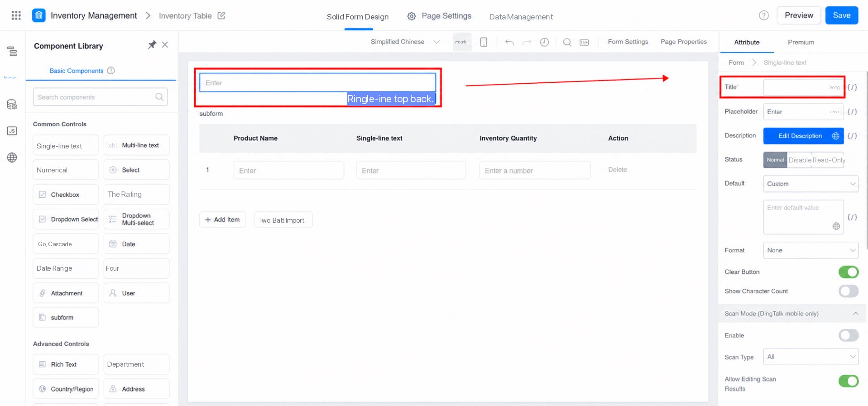This screenshot has height=406, width=868.
Task: Click the Add Item button
Action: [x=222, y=220]
